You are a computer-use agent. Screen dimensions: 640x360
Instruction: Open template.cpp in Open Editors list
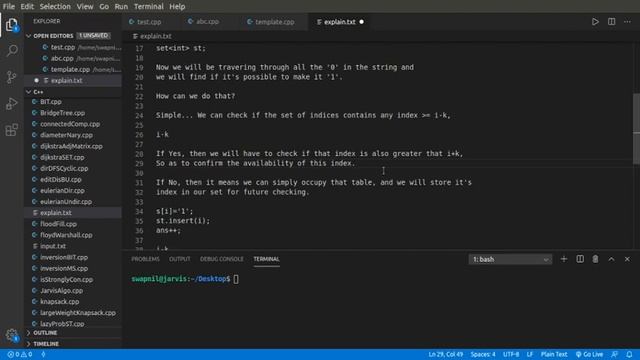click(73, 69)
